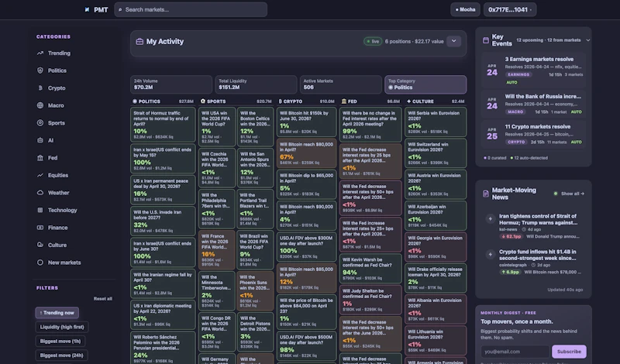Click the FED column bank icon
The width and height of the screenshot is (620, 364).
(x=343, y=101)
